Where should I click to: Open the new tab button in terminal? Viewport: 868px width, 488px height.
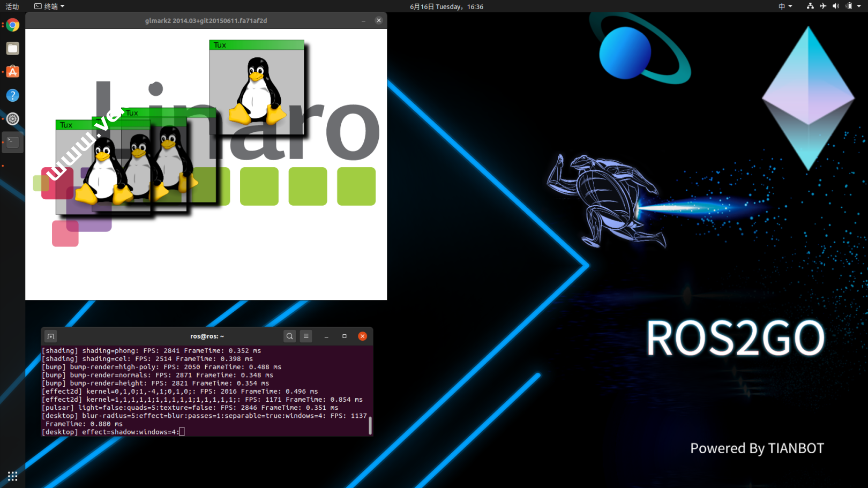[x=51, y=336]
